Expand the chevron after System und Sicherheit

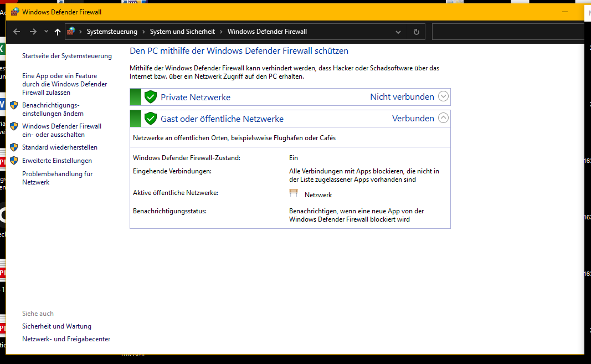point(221,32)
